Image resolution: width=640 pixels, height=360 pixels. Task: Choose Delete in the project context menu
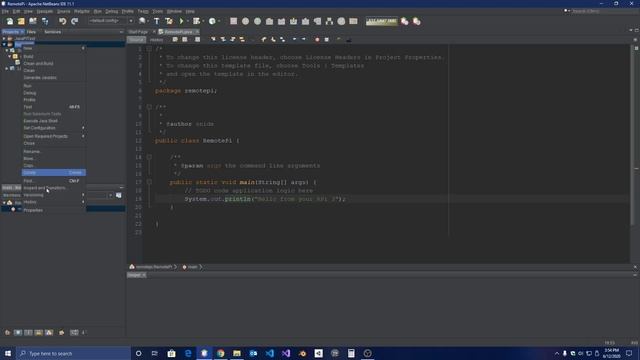click(53, 173)
